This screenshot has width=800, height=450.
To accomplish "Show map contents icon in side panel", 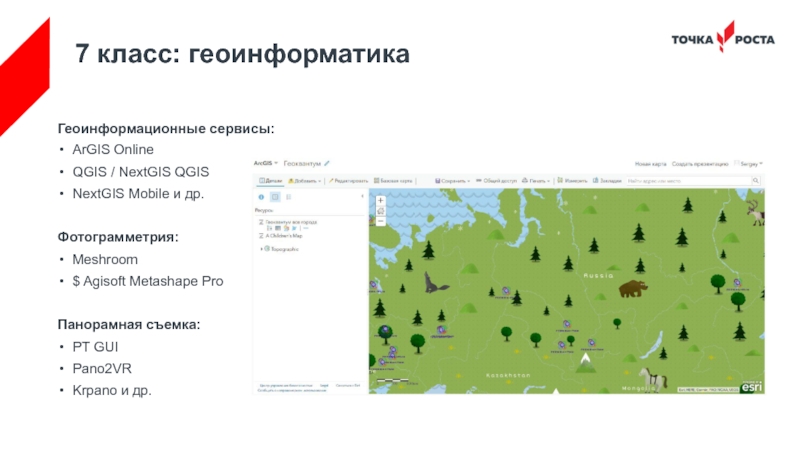I will (275, 197).
